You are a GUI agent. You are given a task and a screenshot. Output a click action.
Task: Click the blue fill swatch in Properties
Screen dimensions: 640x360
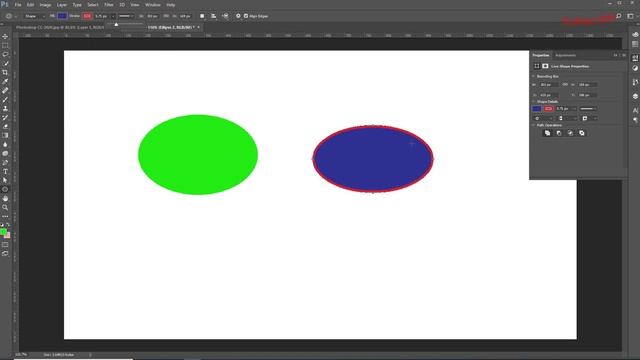pos(537,109)
